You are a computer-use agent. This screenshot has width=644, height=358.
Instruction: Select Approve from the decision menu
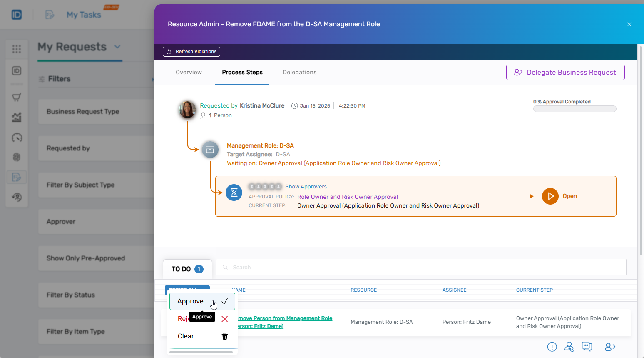tap(191, 301)
